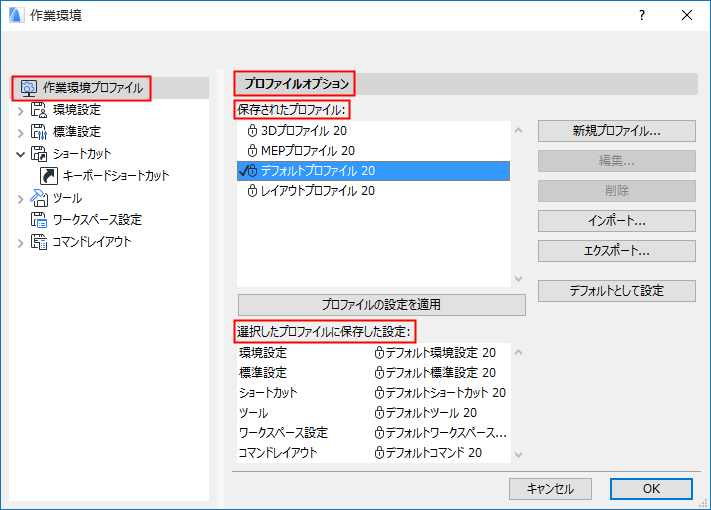Click the キーボードショートカット arrow icon
The height and width of the screenshot is (510, 711).
pos(49,176)
